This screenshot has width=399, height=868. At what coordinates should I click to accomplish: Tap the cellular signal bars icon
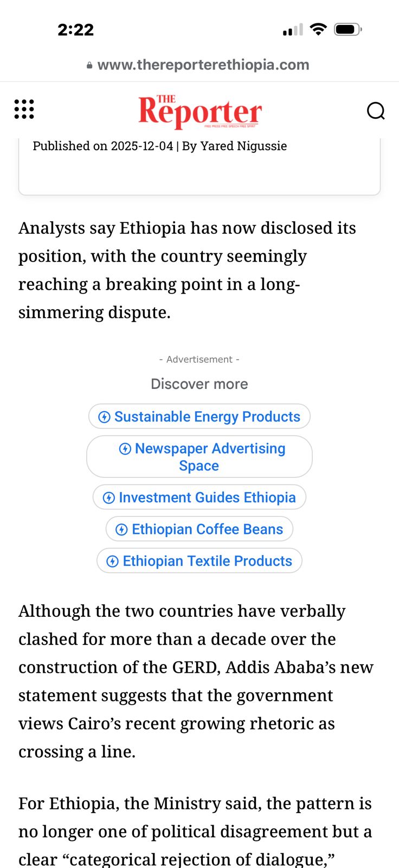tap(293, 30)
